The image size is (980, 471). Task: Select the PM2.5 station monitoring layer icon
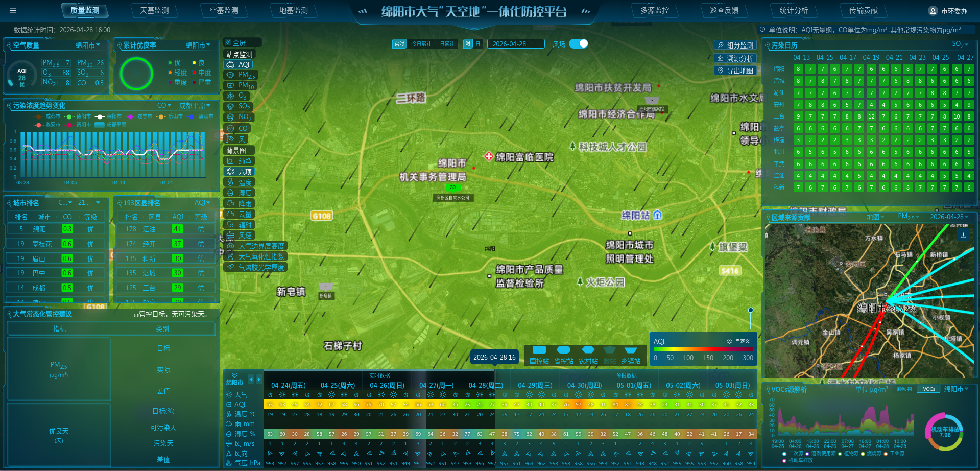click(231, 75)
